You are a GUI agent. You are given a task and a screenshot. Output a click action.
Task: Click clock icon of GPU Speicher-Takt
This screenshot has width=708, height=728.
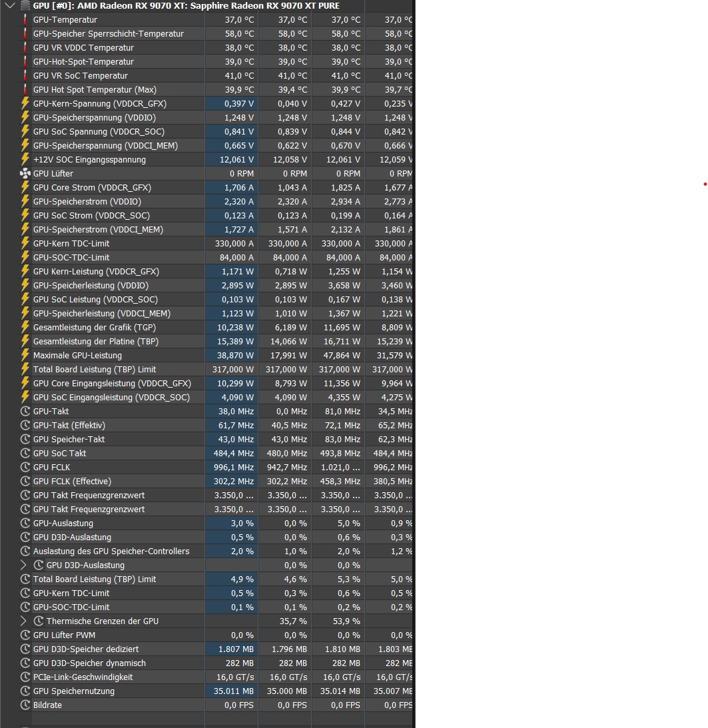tap(25, 439)
